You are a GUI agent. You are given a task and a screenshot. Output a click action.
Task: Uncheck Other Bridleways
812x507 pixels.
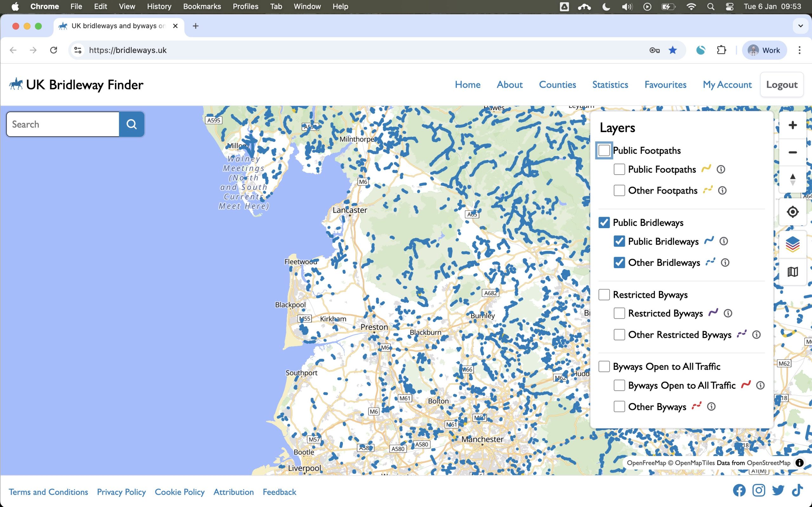pyautogui.click(x=619, y=263)
